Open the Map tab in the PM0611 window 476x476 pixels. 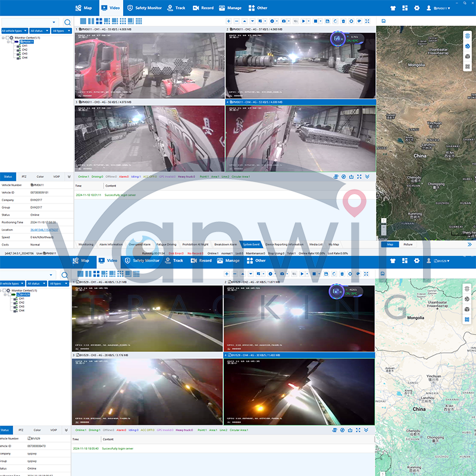(83, 8)
